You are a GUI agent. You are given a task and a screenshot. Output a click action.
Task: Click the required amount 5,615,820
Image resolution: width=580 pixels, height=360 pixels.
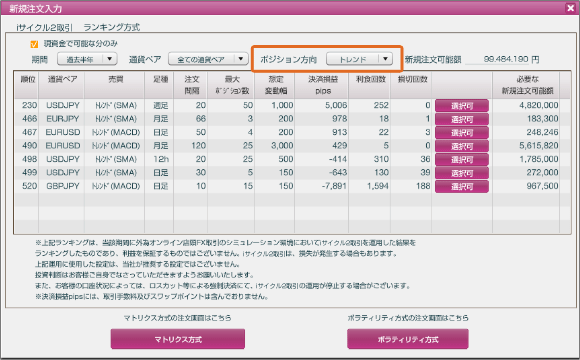point(539,146)
